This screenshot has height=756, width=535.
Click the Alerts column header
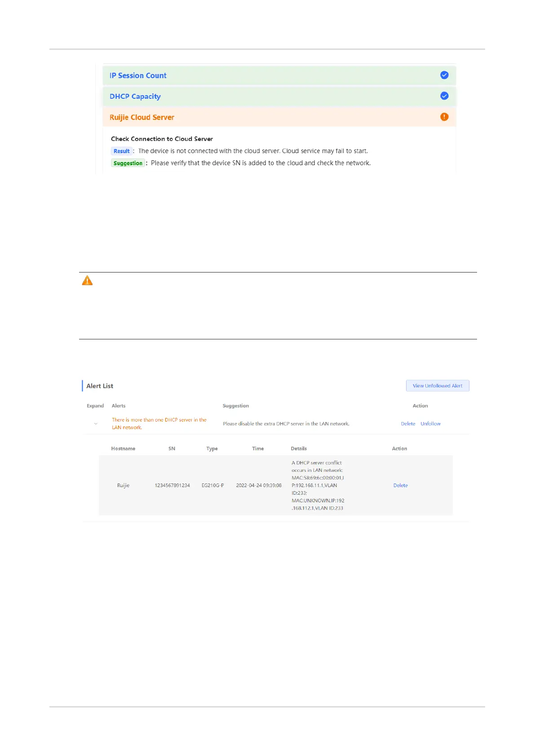pyautogui.click(x=119, y=406)
